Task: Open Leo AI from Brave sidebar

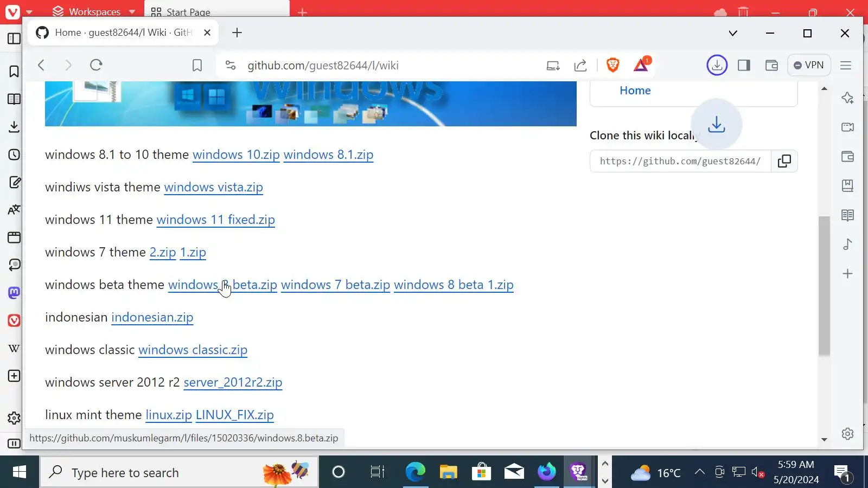Action: point(847,98)
